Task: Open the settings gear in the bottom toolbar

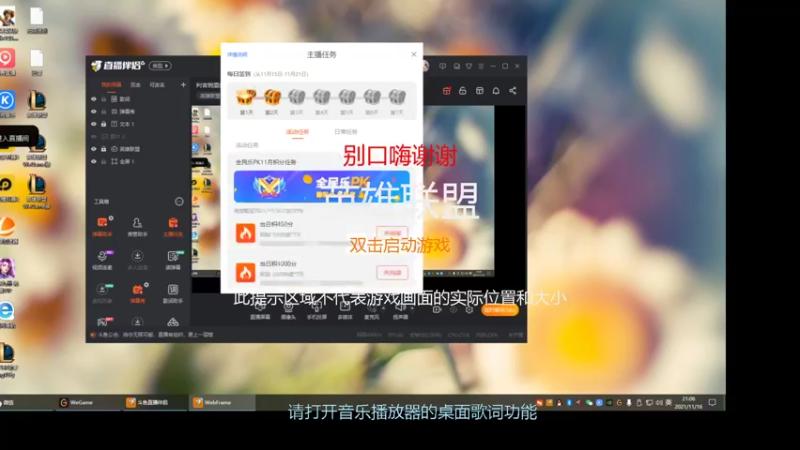Action: pos(469,310)
